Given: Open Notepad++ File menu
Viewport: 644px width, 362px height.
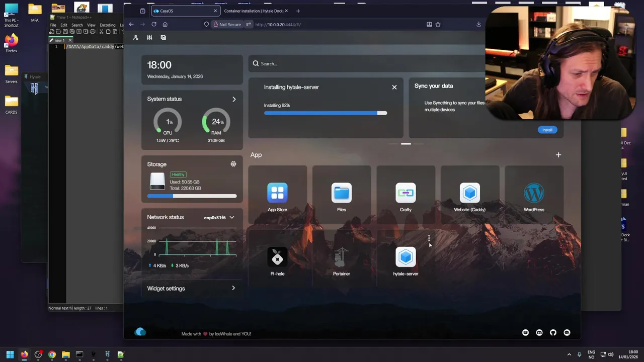Looking at the screenshot, I should [x=53, y=25].
